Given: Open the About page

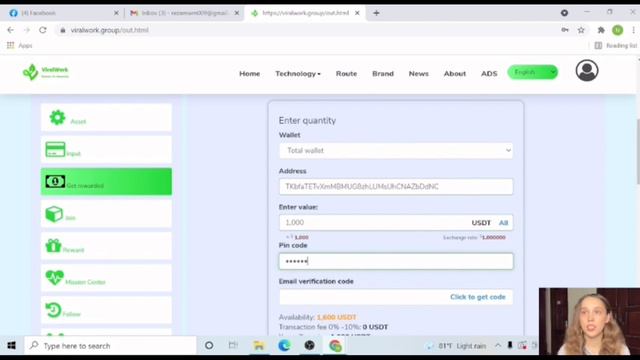Looking at the screenshot, I should pos(455,74).
